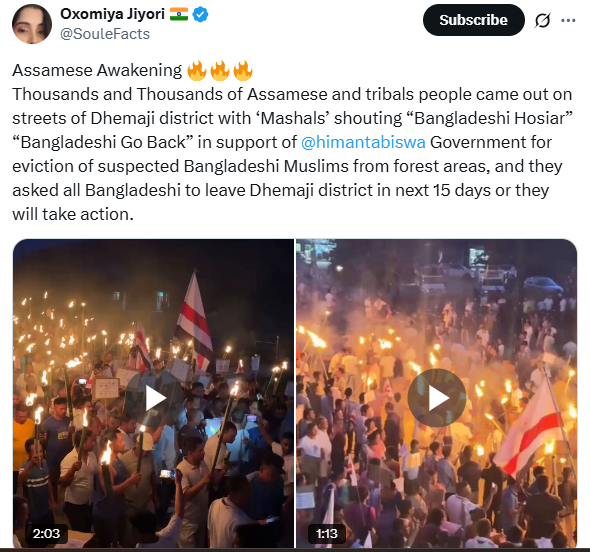
Task: Open the three-dot more options menu
Action: (x=568, y=20)
